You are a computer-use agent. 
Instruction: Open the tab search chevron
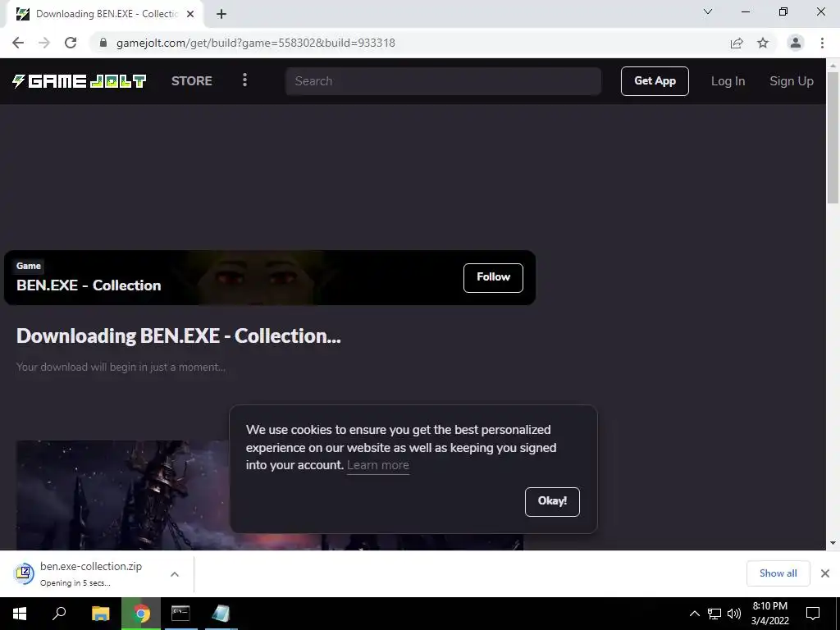point(708,11)
